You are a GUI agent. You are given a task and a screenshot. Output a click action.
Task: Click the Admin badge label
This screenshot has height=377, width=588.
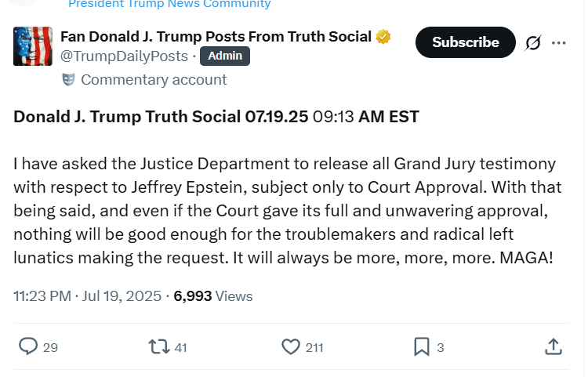pos(225,56)
